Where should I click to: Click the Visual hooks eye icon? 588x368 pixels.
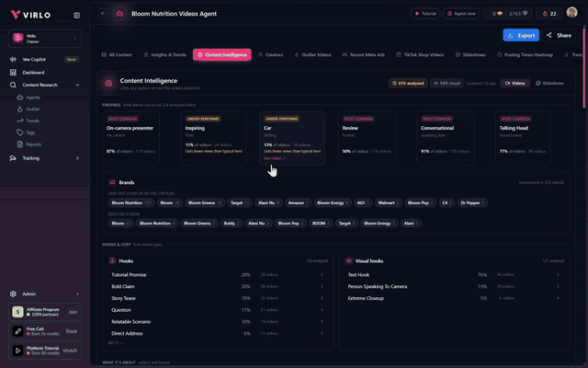349,260
